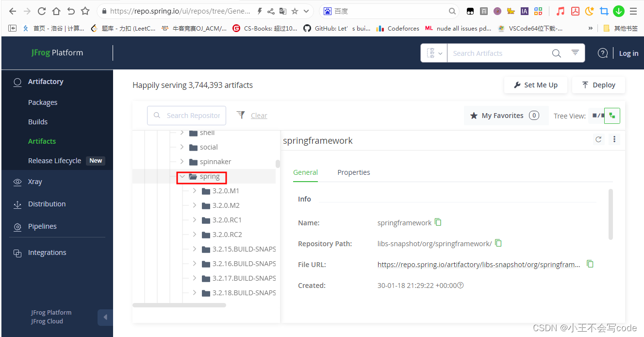Click the Baidu search magnifier icon
The width and height of the screenshot is (644, 337).
pyautogui.click(x=452, y=11)
